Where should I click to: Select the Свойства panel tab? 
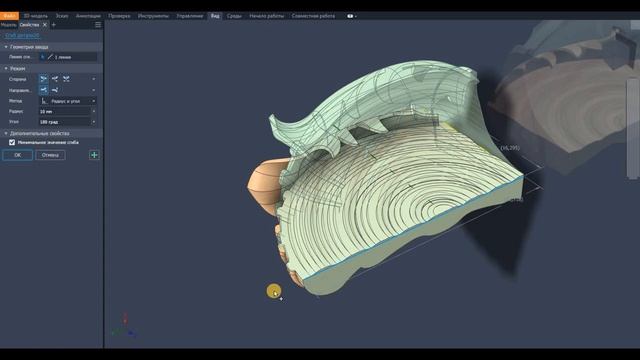click(29, 25)
